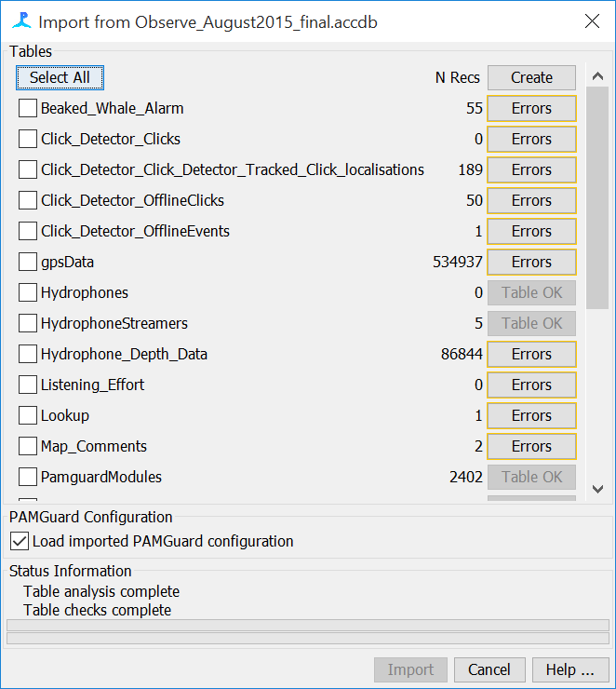Tick the Listening_Effort checkbox

[x=28, y=385]
